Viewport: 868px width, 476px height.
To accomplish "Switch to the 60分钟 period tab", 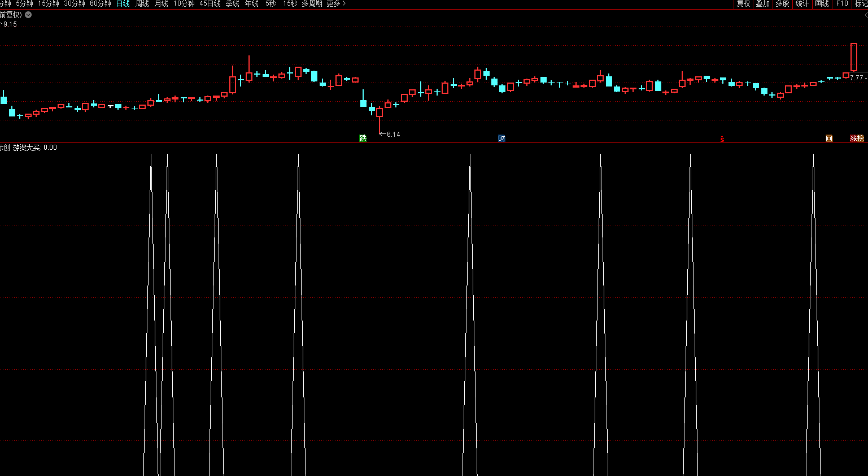I will pos(101,4).
